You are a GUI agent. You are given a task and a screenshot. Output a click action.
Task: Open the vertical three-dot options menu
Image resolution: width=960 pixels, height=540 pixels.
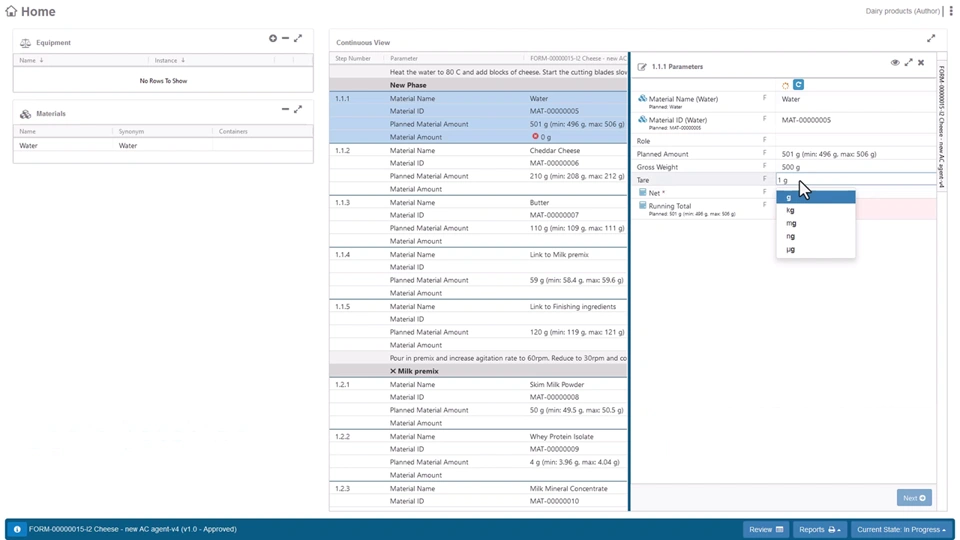951,11
